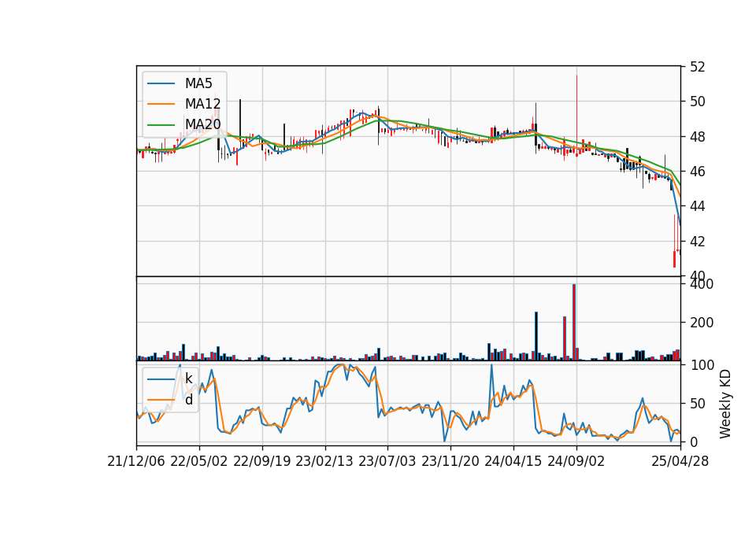Click the price axis value 52
The height and width of the screenshot is (543, 756).
(x=697, y=66)
